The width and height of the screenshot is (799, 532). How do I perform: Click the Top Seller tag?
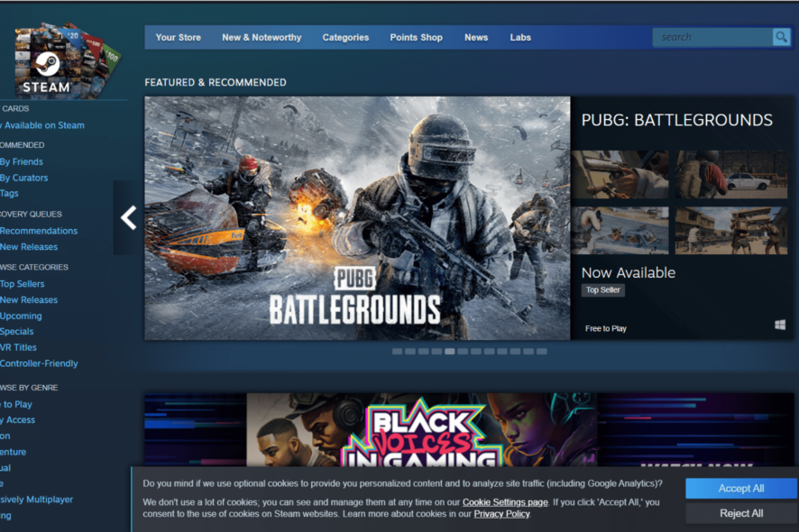[x=602, y=290]
